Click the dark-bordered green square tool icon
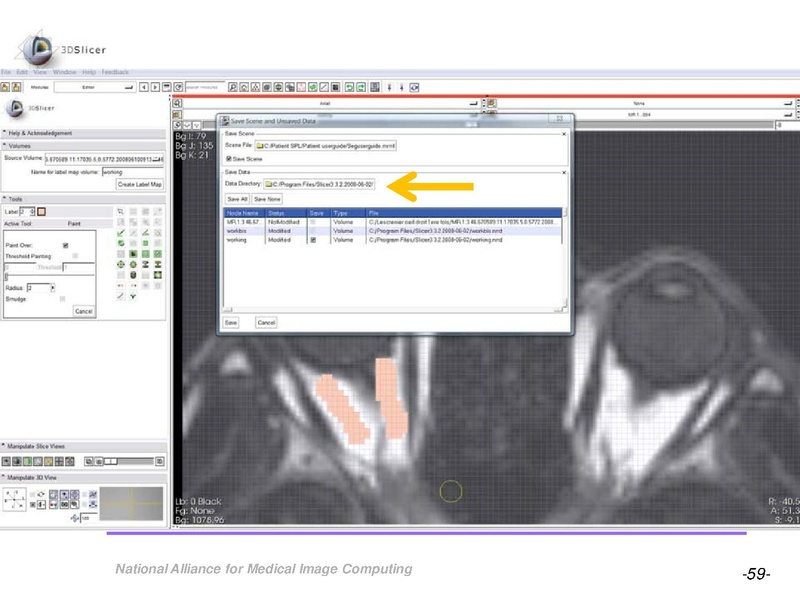 158,275
